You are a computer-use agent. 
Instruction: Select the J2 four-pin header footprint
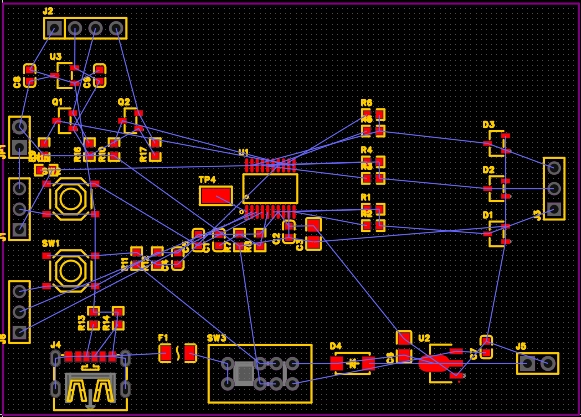85,28
